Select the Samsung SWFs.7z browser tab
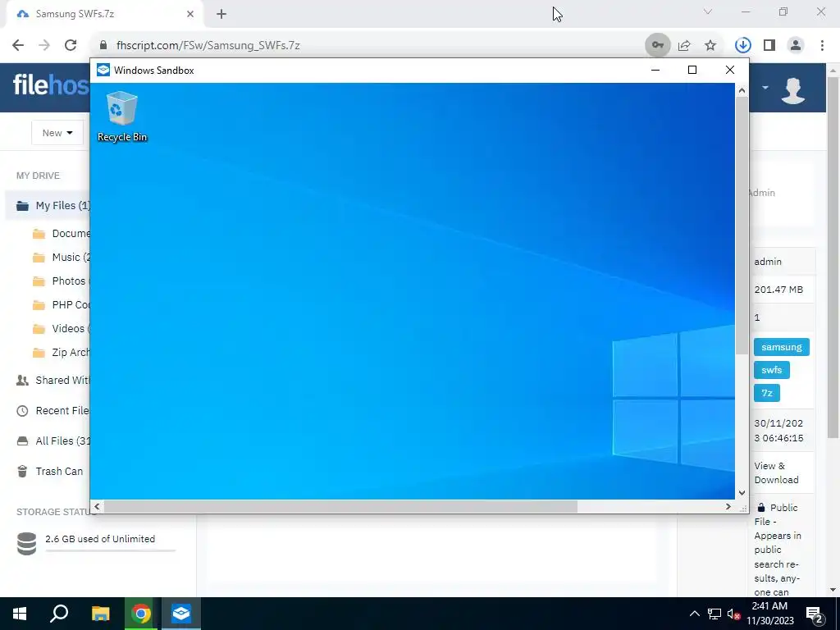The height and width of the screenshot is (630, 840). point(104,14)
